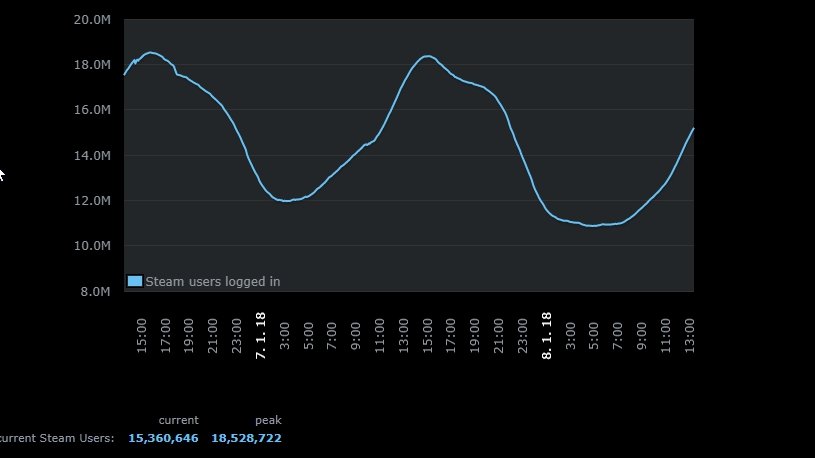Click the 20.0M y-axis label
815x458 pixels.
[x=92, y=20]
